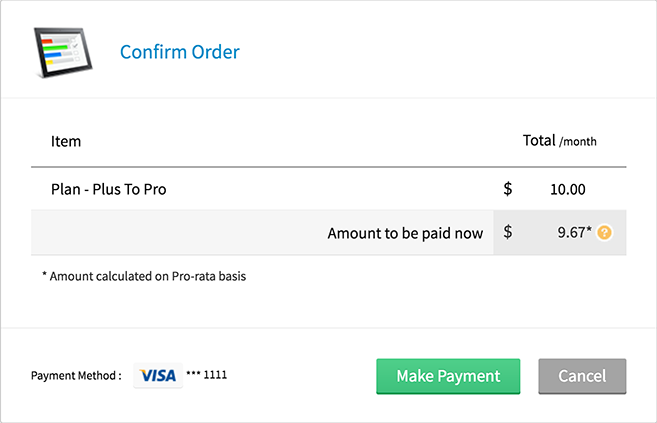Click the 10.00 plan price value
Screen dimensions: 657x423
tap(567, 190)
